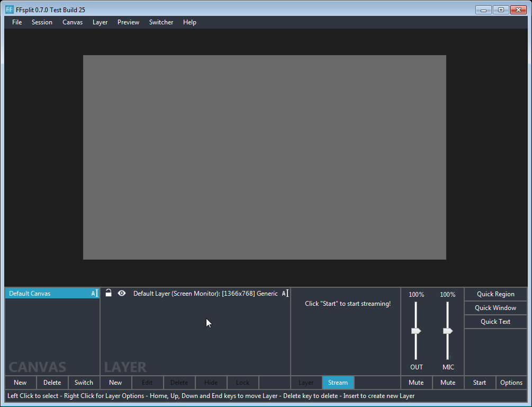Expand the Canvas menu
Image resolution: width=532 pixels, height=407 pixels.
73,22
